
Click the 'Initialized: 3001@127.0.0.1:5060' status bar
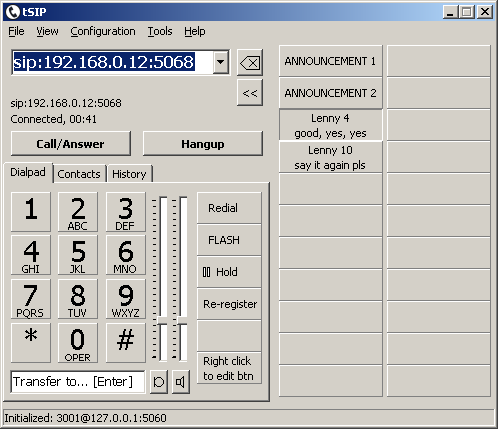[248, 418]
